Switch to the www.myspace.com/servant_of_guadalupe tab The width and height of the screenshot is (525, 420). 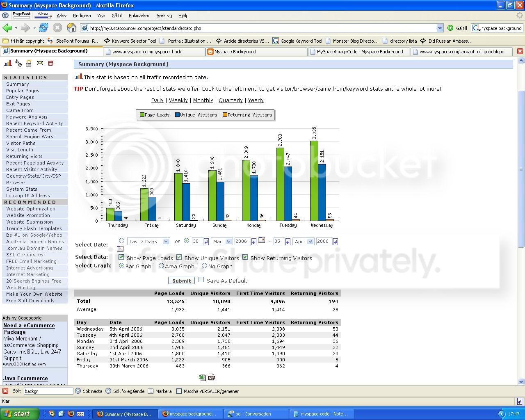pos(461,51)
